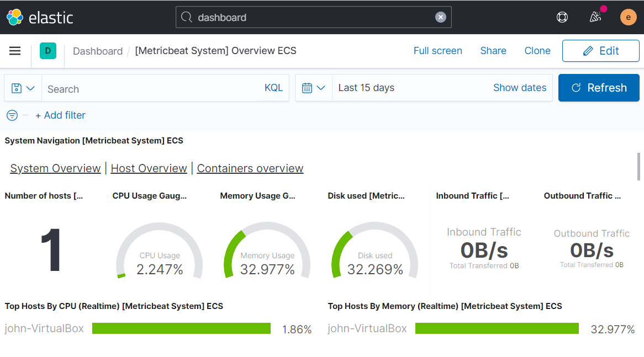Click + Add filter
Viewport: 644px width, 357px height.
click(x=60, y=115)
